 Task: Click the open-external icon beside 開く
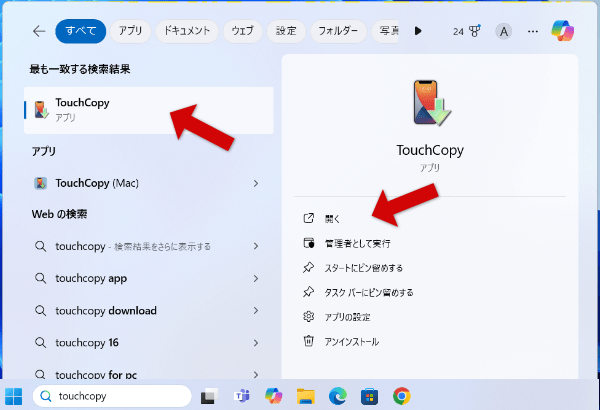coord(308,218)
